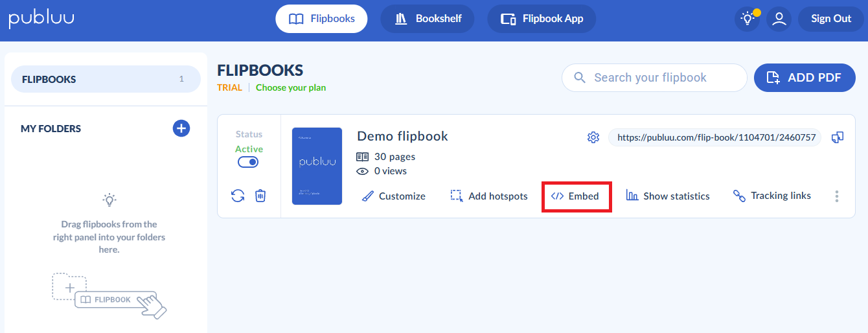
Task: Click the MY FOLDERS heading
Action: coord(51,128)
